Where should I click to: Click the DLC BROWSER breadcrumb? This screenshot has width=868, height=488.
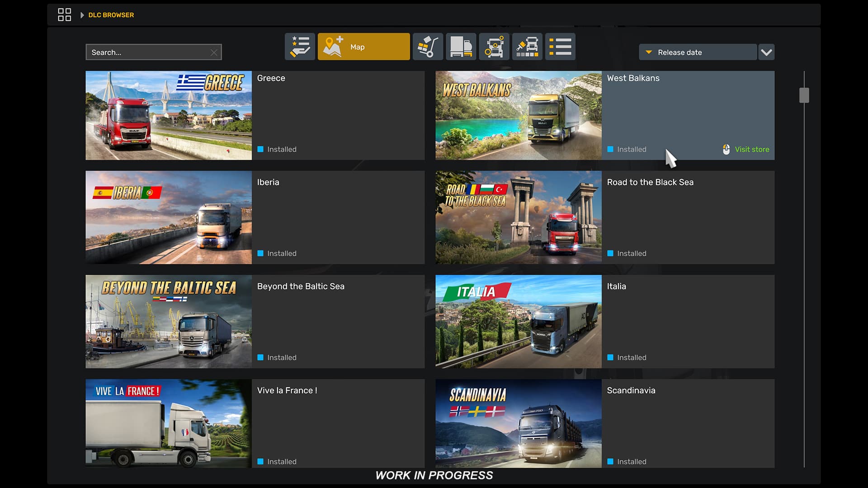[x=111, y=15]
